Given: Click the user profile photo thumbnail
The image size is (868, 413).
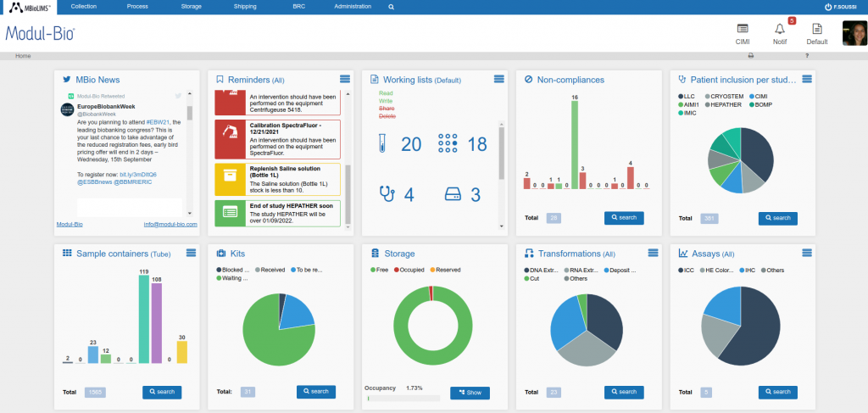Looking at the screenshot, I should point(854,33).
